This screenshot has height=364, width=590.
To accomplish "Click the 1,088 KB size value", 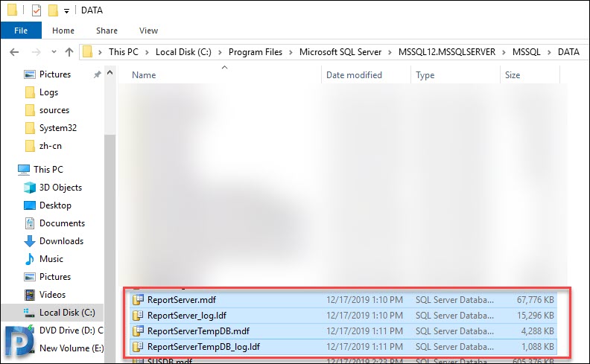I will 538,347.
